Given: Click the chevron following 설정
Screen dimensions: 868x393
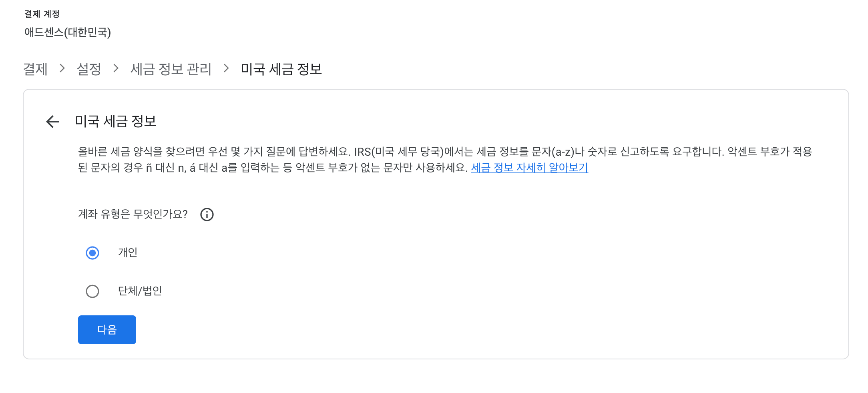Looking at the screenshot, I should [x=116, y=69].
